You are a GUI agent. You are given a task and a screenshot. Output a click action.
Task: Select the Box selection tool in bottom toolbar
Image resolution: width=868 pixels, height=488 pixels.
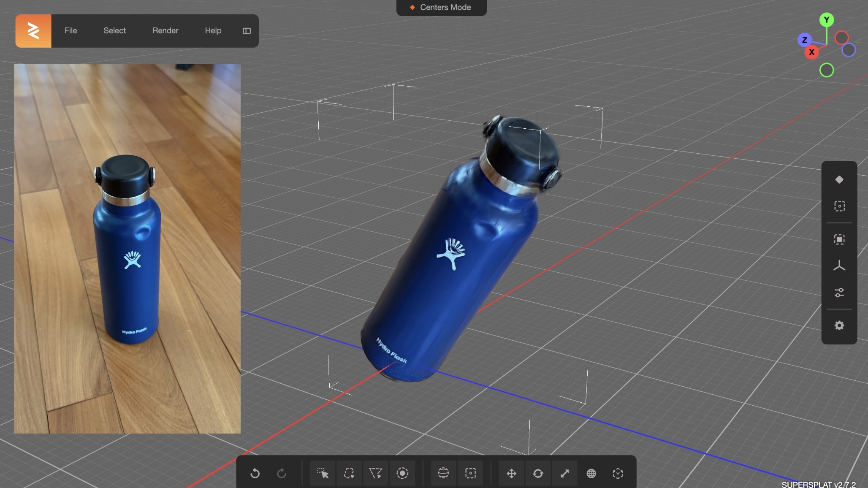(x=470, y=473)
